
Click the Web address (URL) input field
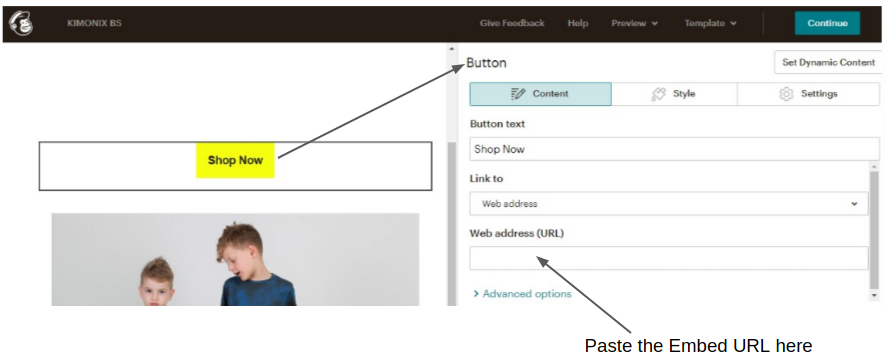668,258
